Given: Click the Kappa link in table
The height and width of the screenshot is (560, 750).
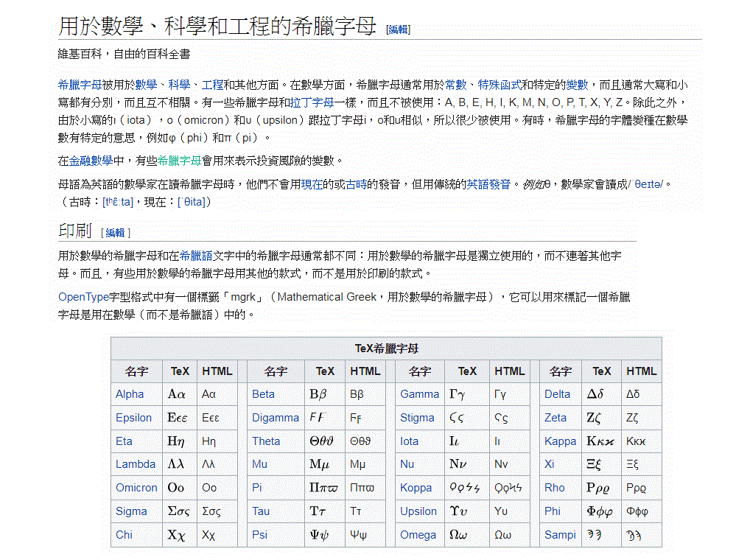Looking at the screenshot, I should (560, 441).
